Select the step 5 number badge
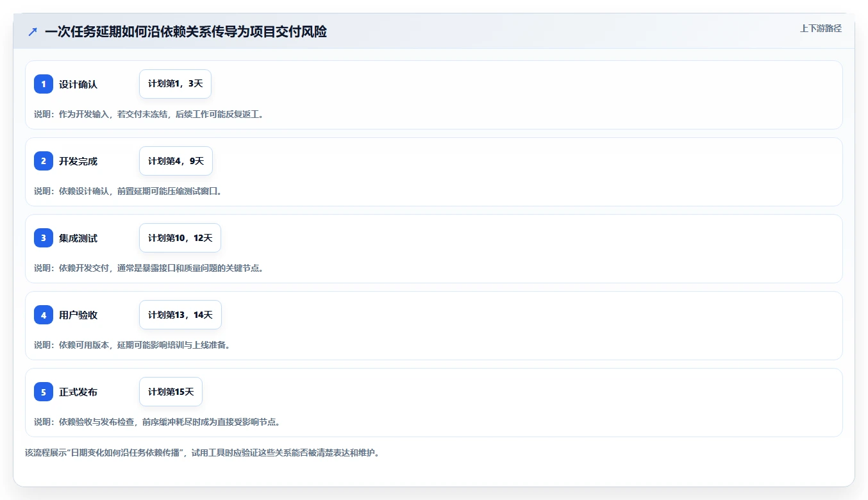 [x=44, y=392]
